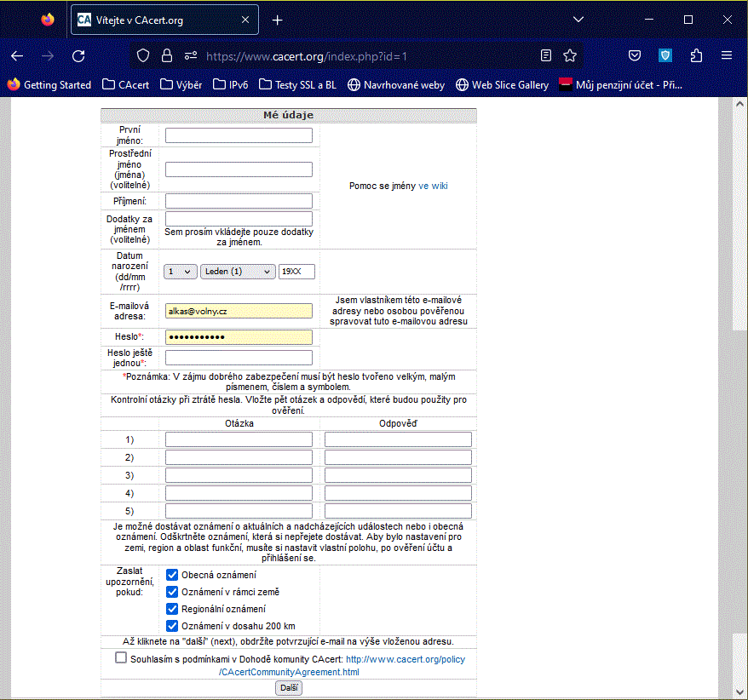Open Firefox application hamburger menu
This screenshot has height=700, width=748.
727,55
